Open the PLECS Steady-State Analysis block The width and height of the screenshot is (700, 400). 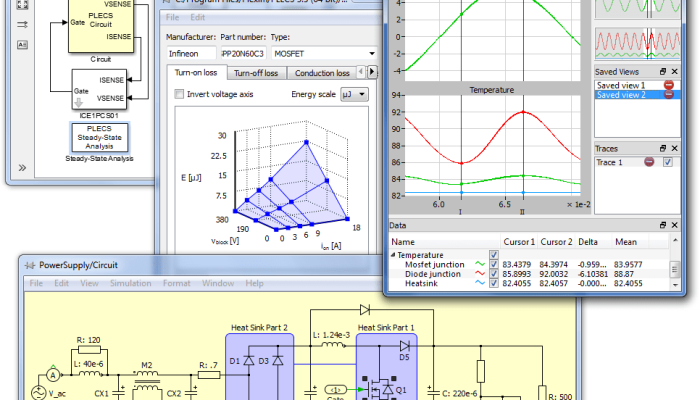[x=99, y=138]
